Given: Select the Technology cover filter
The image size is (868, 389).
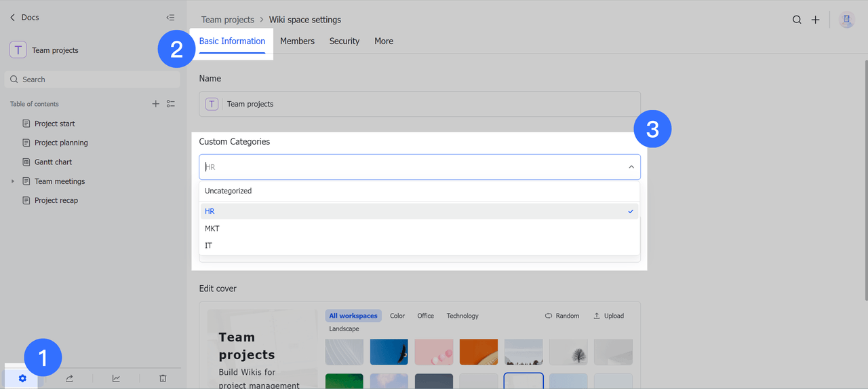Looking at the screenshot, I should (462, 316).
